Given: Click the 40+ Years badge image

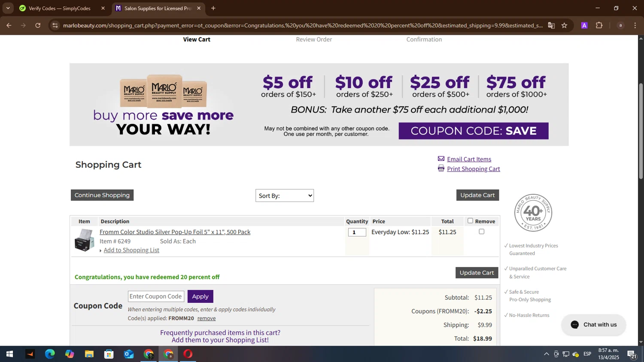Looking at the screenshot, I should (x=533, y=213).
